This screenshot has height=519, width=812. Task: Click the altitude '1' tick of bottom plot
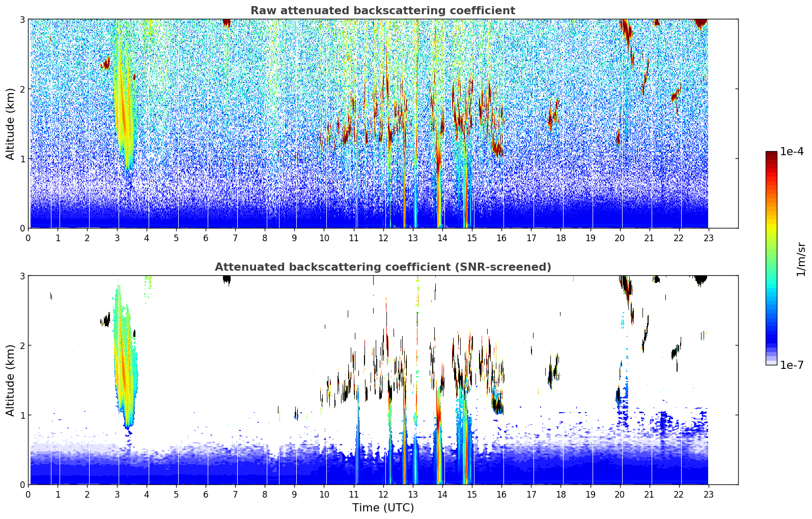(x=21, y=415)
